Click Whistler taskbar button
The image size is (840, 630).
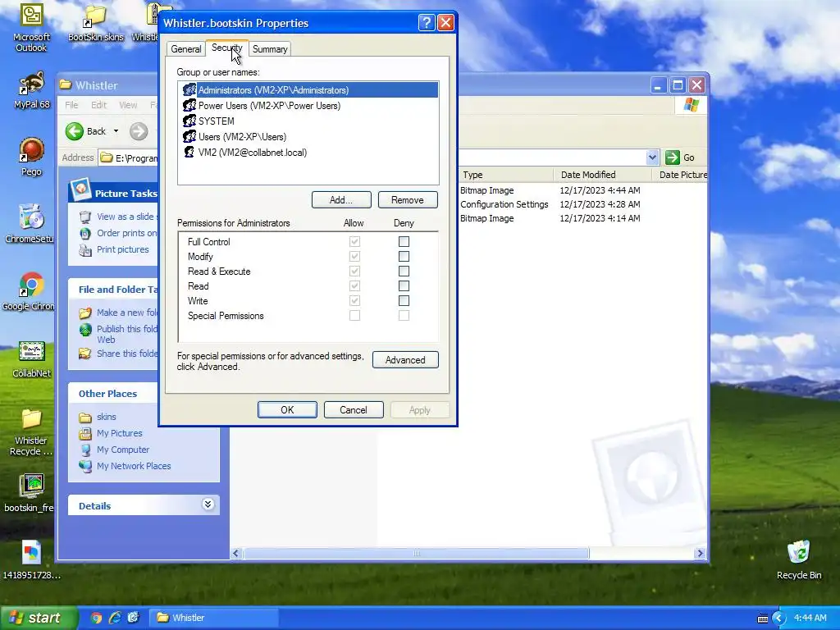pyautogui.click(x=213, y=618)
